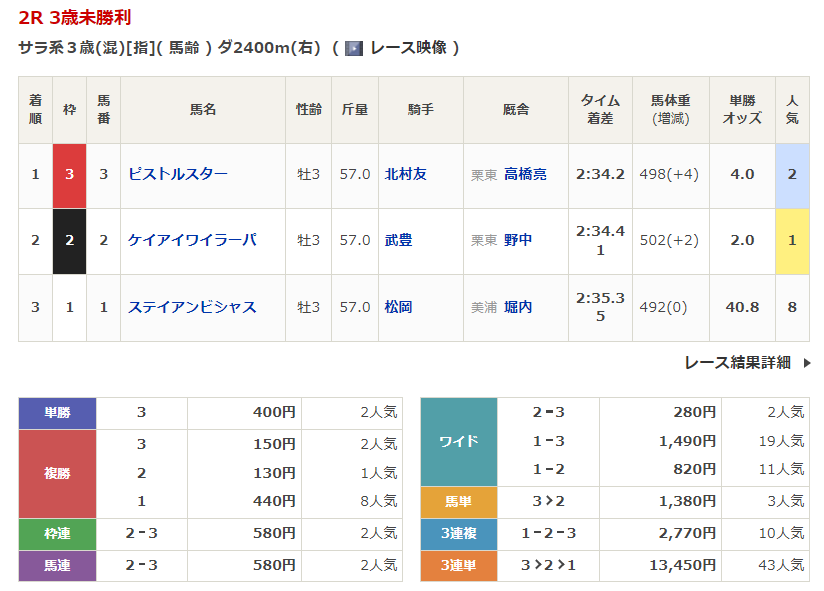This screenshot has height=591, width=824.
Task: Click the yellow popularity 1 cell
Action: tap(792, 242)
